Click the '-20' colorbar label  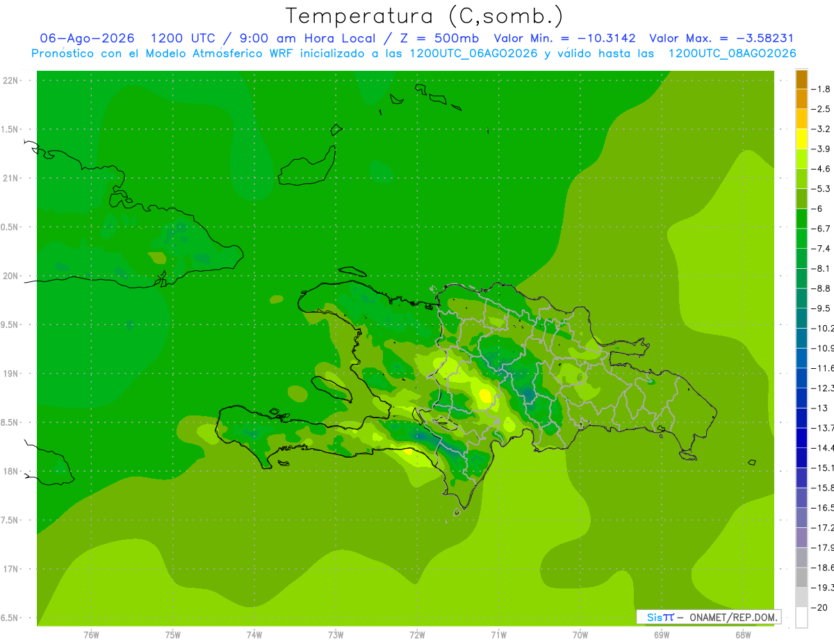[819, 607]
